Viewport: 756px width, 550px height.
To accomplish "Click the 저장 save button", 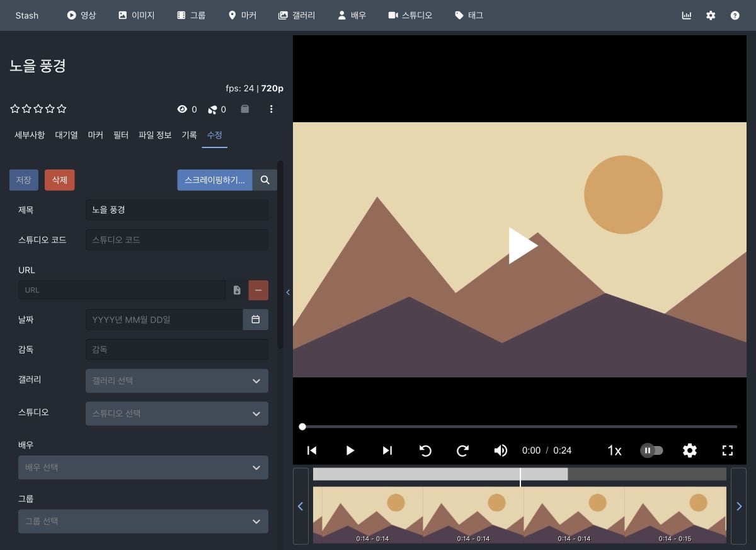I will pyautogui.click(x=24, y=180).
